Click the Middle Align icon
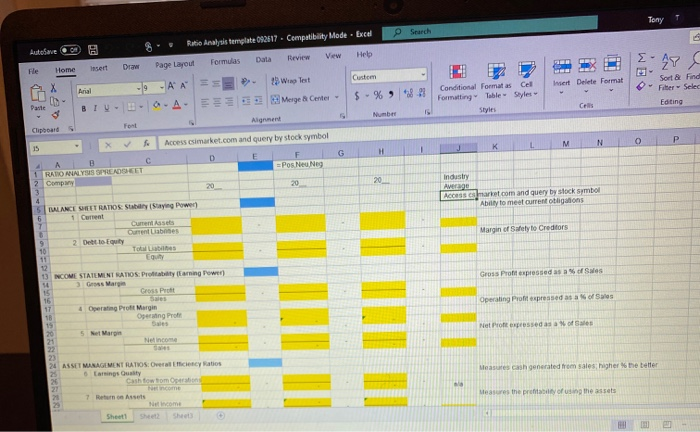700x432 pixels. tap(216, 83)
